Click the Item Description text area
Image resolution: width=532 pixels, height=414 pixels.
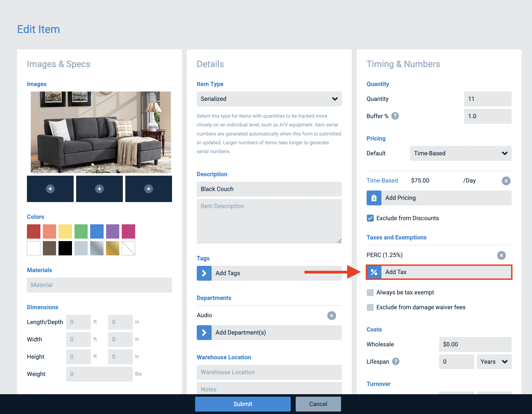pyautogui.click(x=269, y=221)
